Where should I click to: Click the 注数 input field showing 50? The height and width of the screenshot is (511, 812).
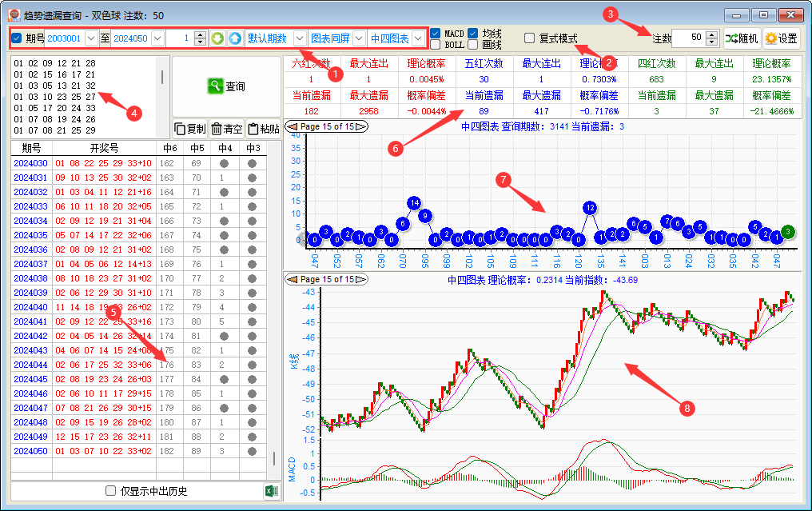(689, 38)
